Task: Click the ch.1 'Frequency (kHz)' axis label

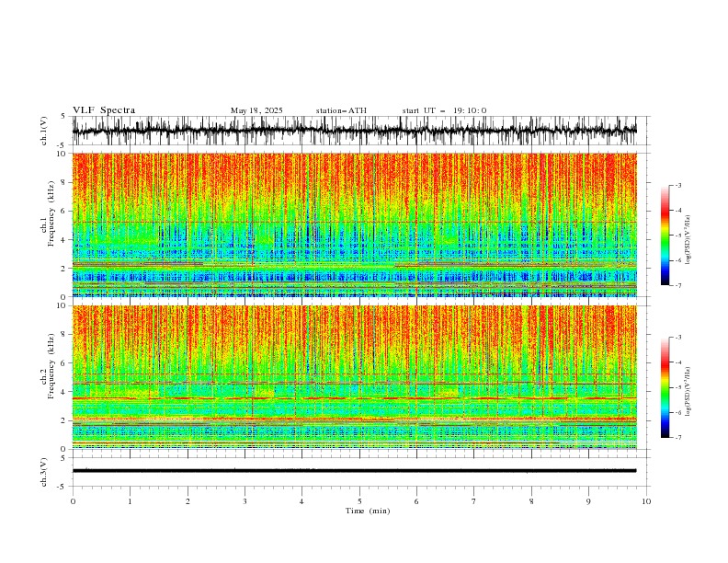Action: [x=51, y=214]
